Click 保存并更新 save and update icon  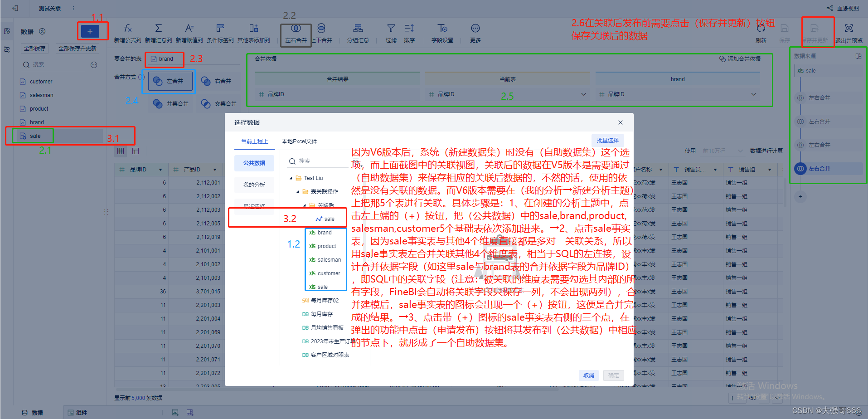click(x=815, y=29)
